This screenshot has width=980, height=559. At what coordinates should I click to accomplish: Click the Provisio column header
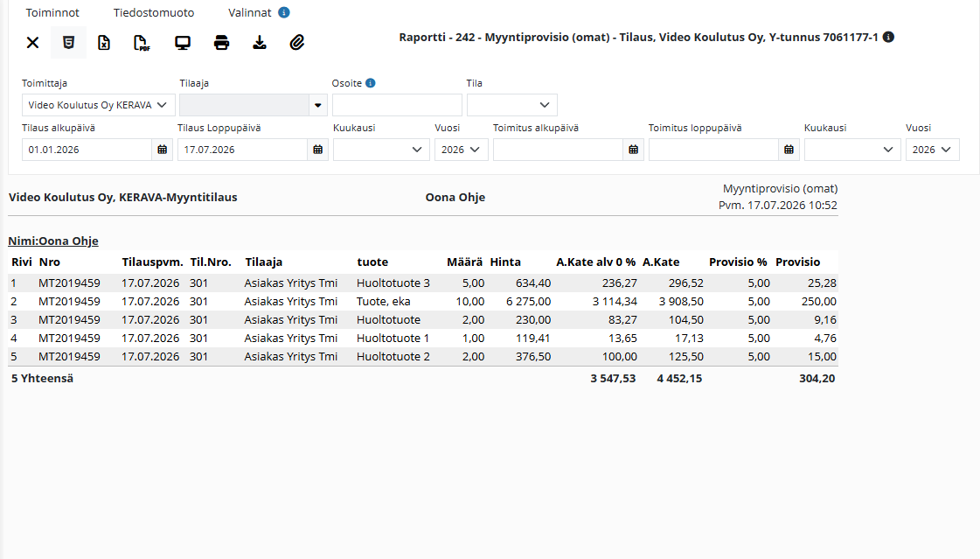[x=797, y=262]
